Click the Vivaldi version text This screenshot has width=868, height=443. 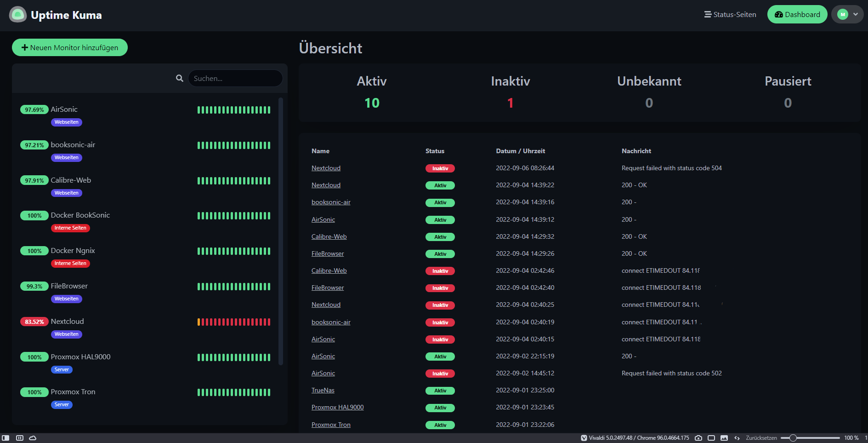coord(639,438)
